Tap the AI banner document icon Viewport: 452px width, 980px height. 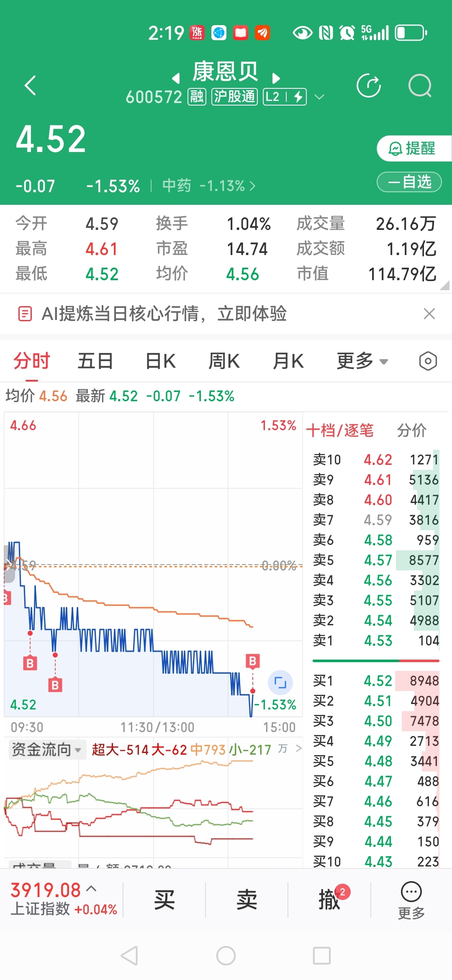[25, 314]
